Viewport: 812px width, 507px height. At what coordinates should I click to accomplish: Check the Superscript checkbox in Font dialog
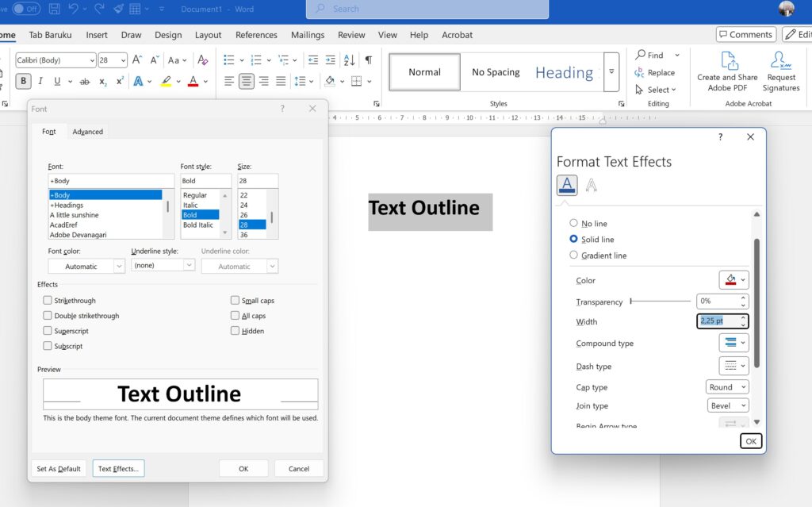pyautogui.click(x=48, y=330)
